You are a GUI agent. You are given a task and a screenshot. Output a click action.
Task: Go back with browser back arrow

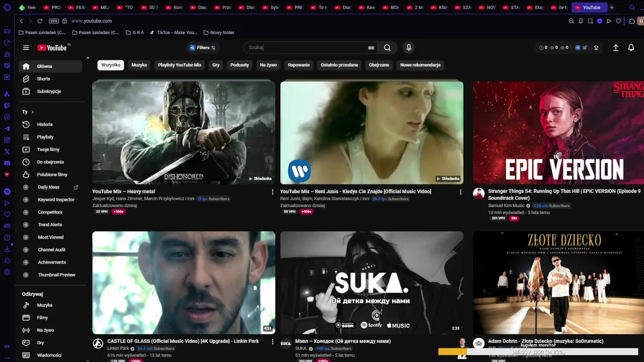(21, 21)
